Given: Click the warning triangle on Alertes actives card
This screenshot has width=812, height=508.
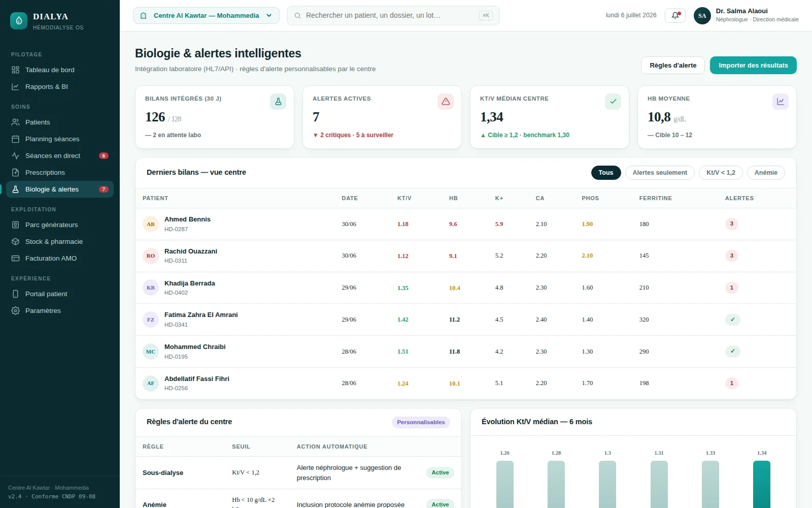Looking at the screenshot, I should pyautogui.click(x=446, y=102).
